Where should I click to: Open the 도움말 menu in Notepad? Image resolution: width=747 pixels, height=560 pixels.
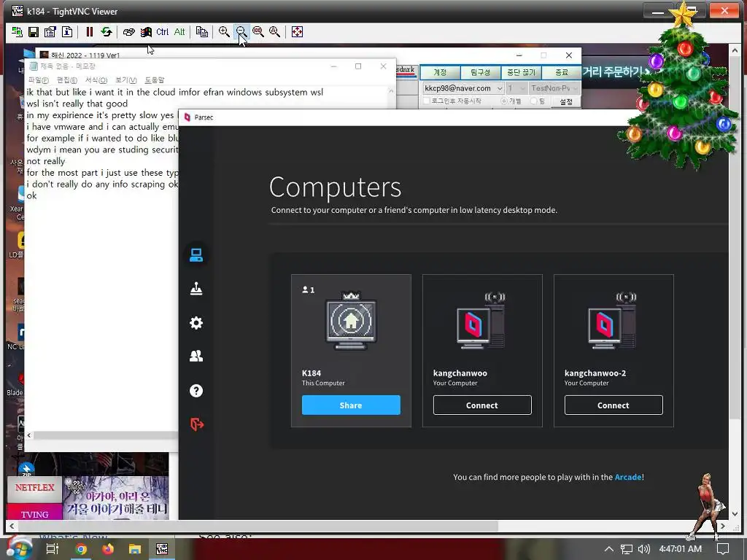(155, 80)
